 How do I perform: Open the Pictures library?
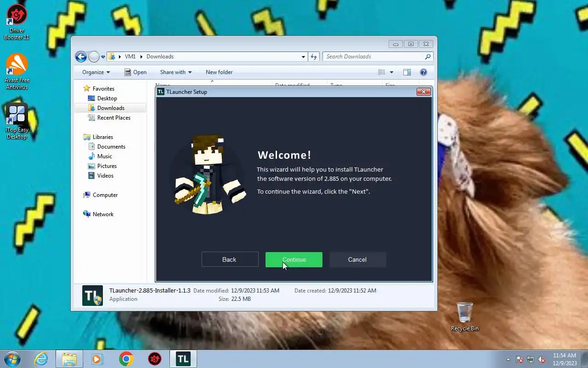click(107, 166)
